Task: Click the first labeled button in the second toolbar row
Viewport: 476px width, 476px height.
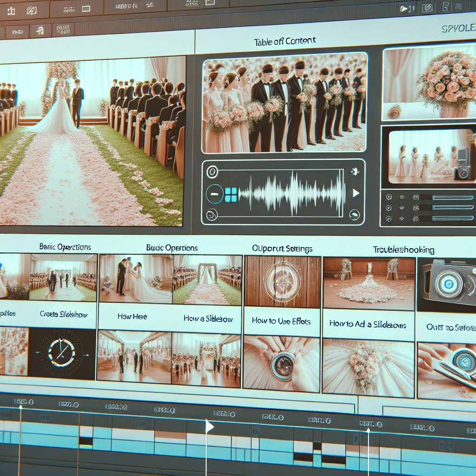Action: (17, 32)
